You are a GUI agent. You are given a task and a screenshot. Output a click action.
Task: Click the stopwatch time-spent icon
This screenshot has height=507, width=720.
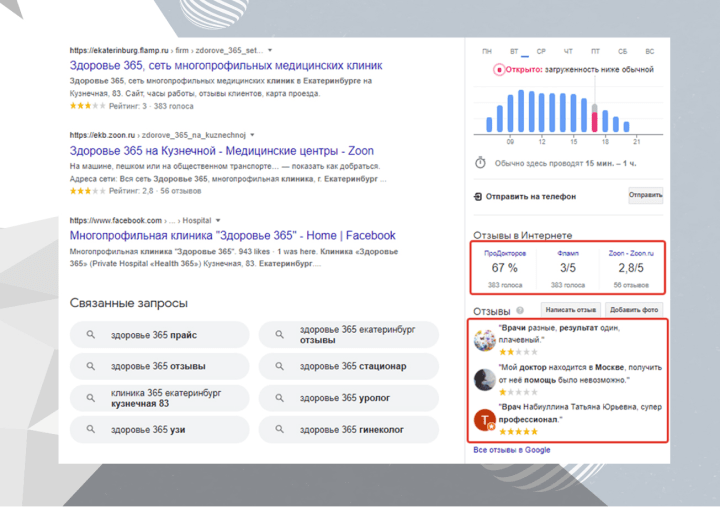coord(480,163)
